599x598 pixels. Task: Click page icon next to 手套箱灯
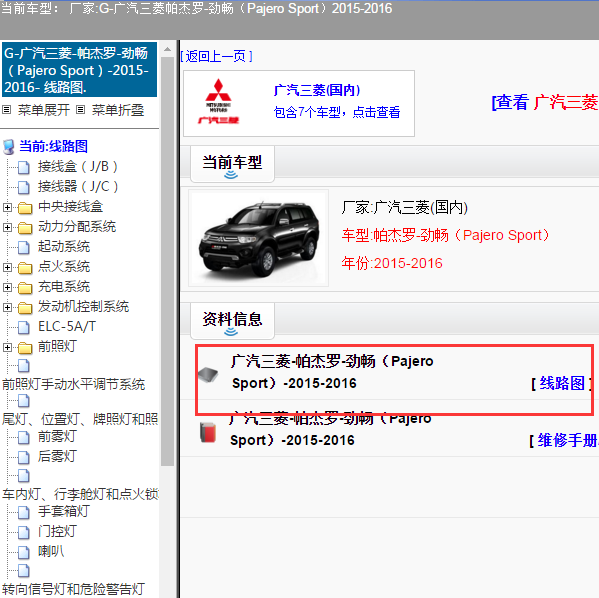[24, 512]
